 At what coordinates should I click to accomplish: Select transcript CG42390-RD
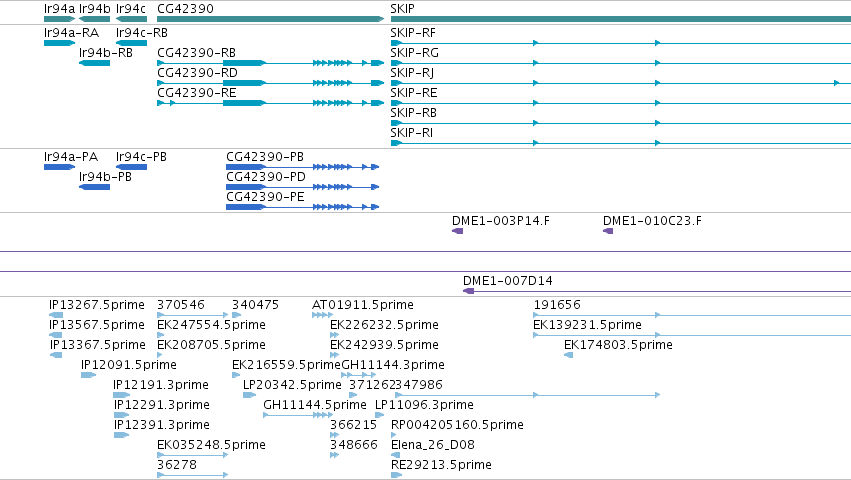197,73
